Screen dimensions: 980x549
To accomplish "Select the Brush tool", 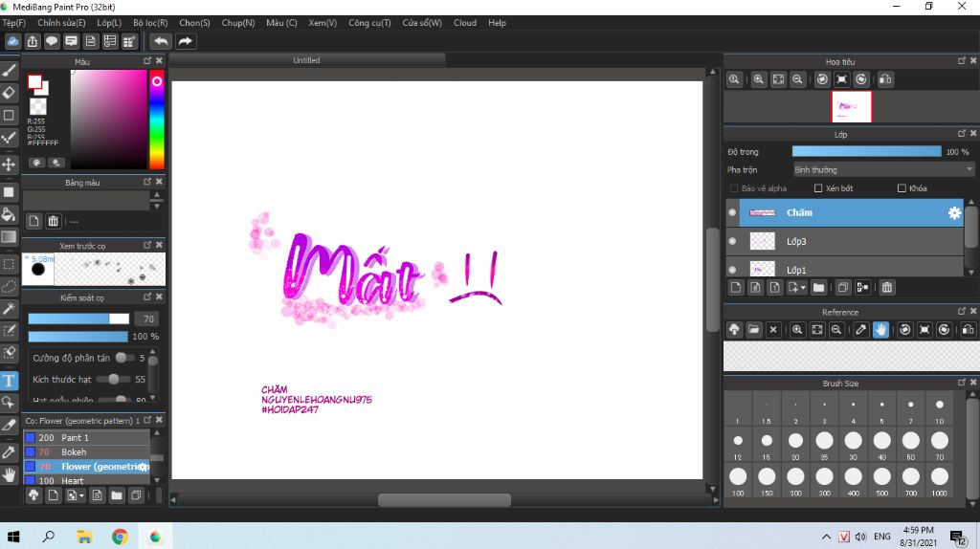I will 9,70.
